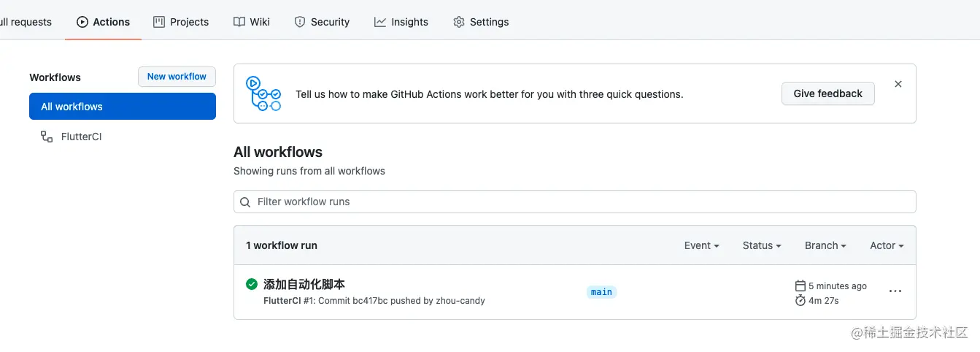The image size is (980, 352).
Task: Click the search magnifier icon
Action: 246,202
